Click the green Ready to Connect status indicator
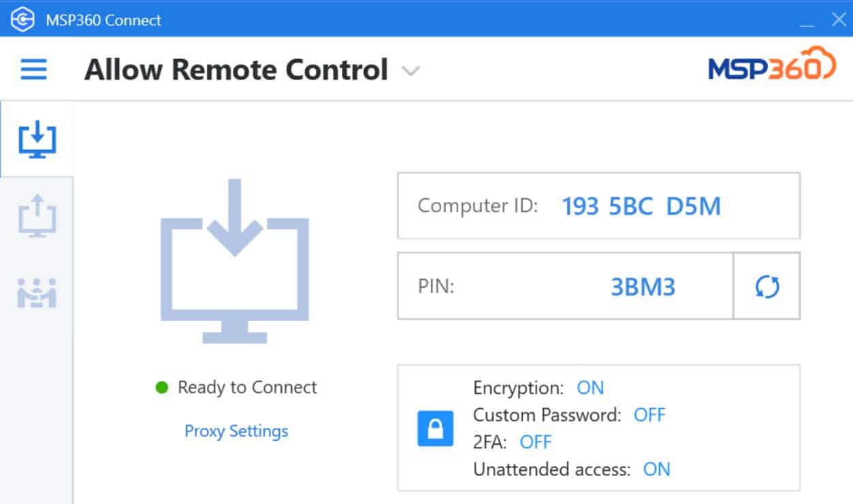 163,387
